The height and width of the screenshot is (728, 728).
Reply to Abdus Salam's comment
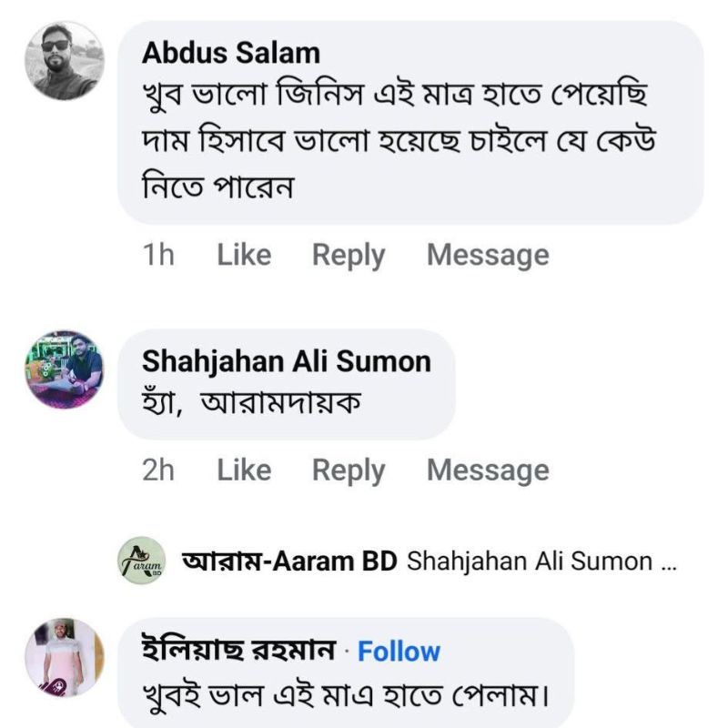coord(349,256)
